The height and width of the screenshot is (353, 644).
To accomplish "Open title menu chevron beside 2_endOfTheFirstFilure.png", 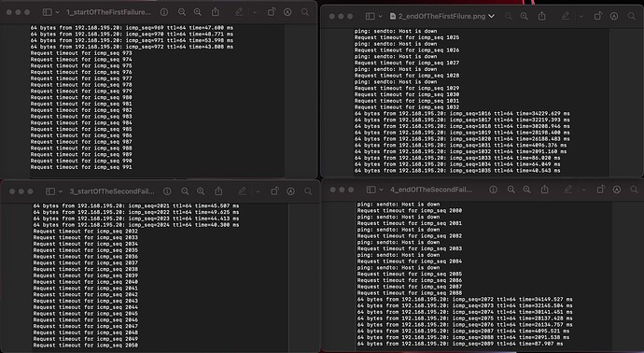I will click(491, 16).
